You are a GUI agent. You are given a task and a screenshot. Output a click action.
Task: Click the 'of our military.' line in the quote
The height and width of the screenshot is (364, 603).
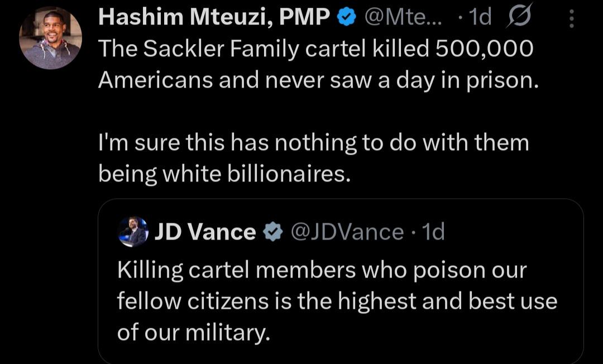(193, 333)
